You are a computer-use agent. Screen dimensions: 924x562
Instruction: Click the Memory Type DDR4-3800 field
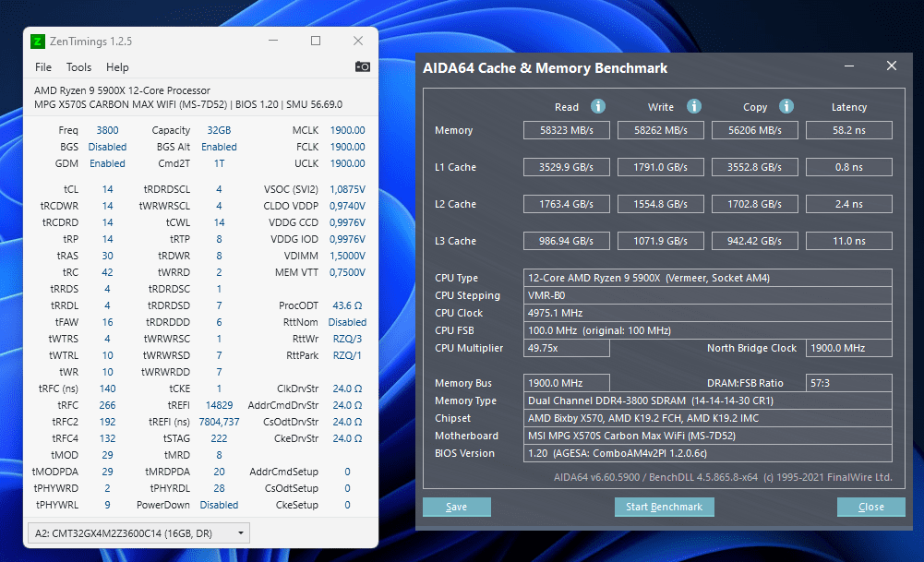click(x=708, y=401)
